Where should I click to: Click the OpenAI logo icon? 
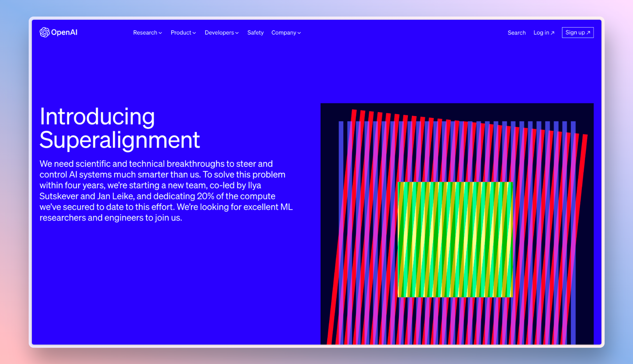[x=45, y=32]
